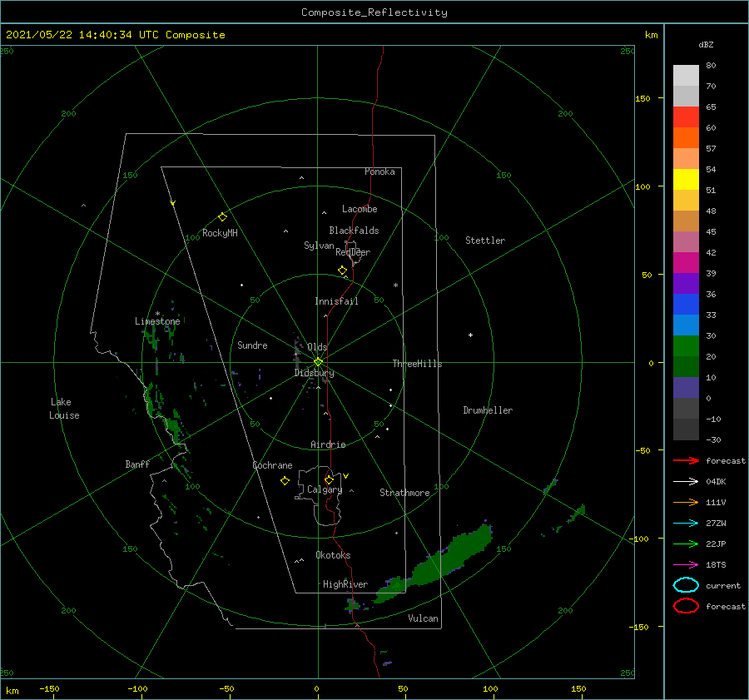
Task: Click the white asterisk marker above Limestone
Action: pos(157,314)
